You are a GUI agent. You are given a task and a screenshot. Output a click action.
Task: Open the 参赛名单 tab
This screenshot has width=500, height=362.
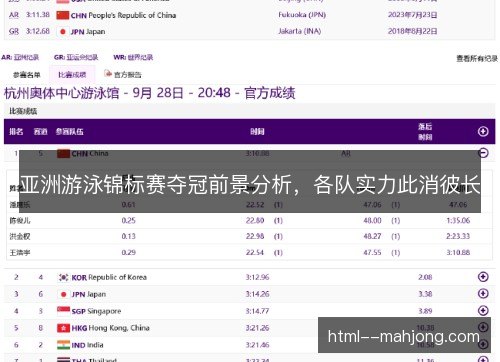pos(27,75)
